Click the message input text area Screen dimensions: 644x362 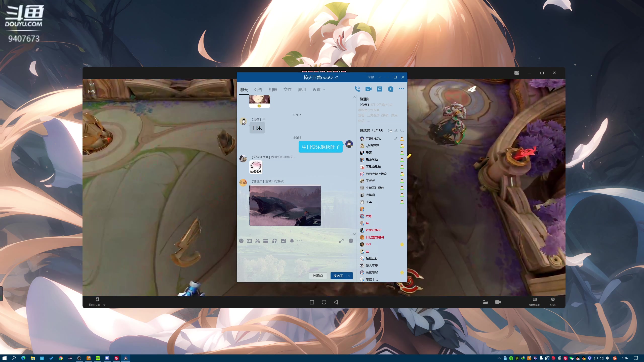[x=296, y=258]
